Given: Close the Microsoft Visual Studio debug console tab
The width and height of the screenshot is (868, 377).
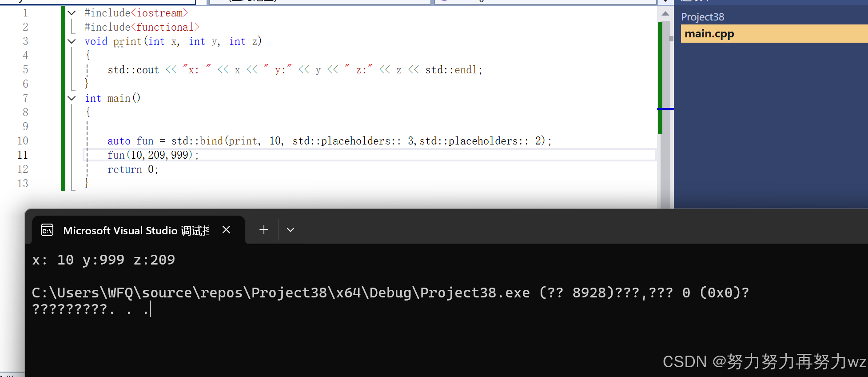Looking at the screenshot, I should tap(226, 229).
